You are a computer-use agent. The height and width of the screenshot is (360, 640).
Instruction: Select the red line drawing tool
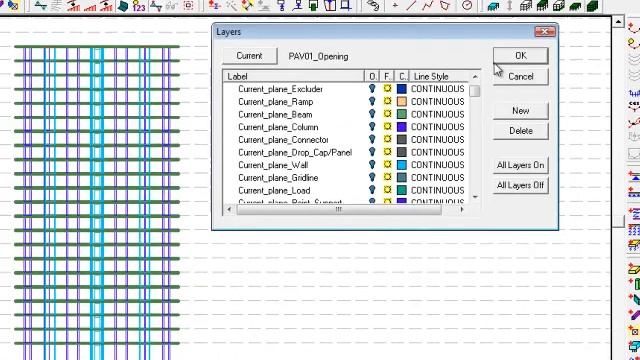point(411,6)
